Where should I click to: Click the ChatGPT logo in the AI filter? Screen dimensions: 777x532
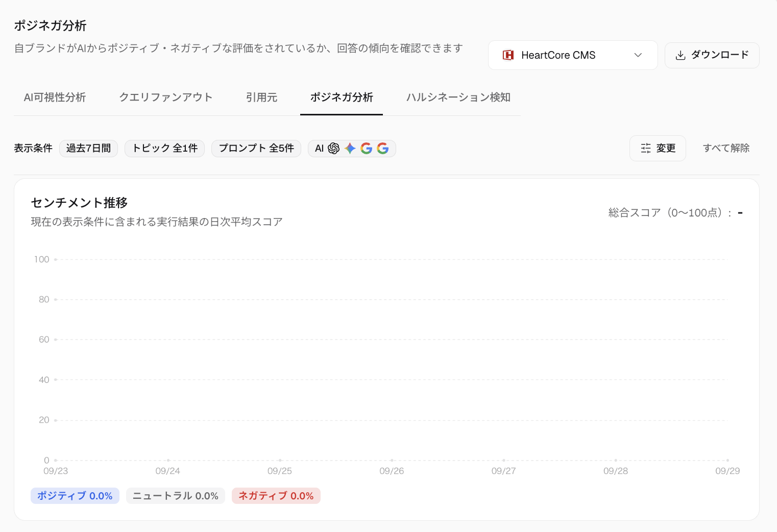(334, 148)
